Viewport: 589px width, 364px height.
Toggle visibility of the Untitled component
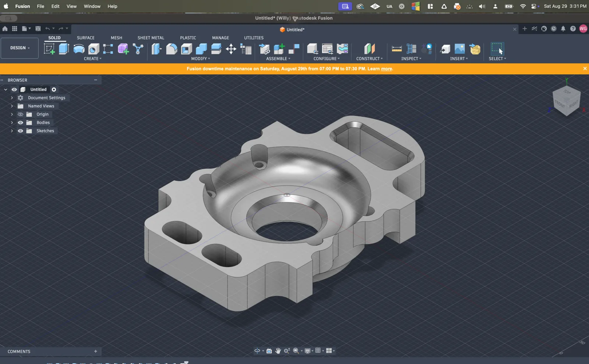(14, 89)
